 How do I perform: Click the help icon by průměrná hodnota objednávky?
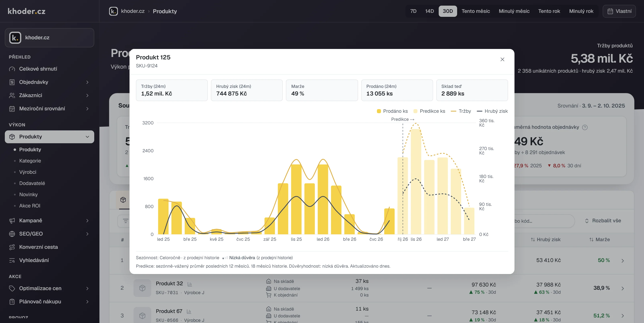(585, 127)
